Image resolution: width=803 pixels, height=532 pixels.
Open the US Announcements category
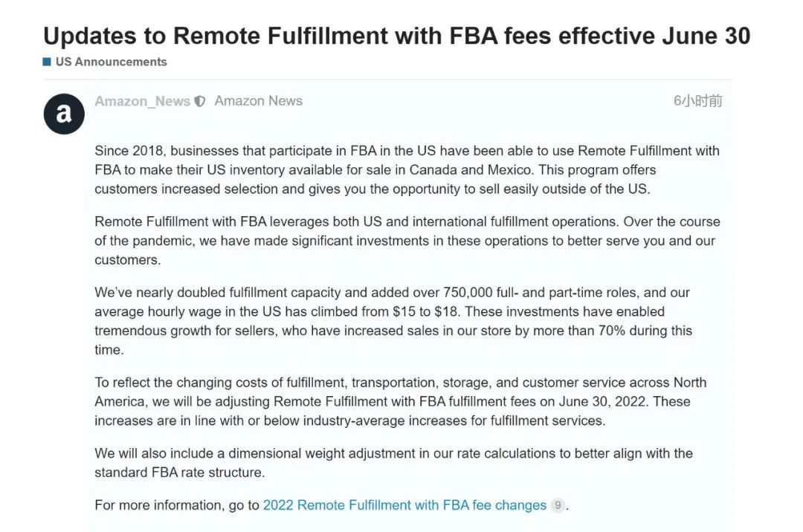click(111, 62)
